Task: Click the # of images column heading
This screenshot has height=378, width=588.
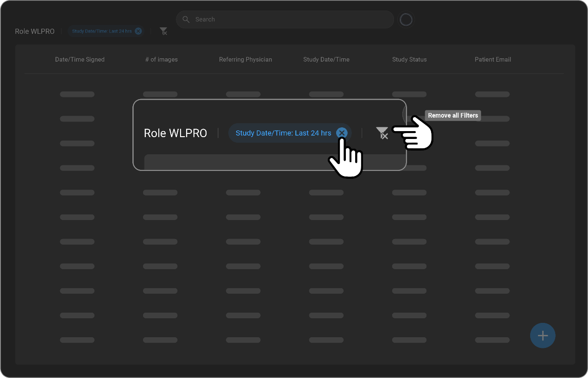Action: 161,59
